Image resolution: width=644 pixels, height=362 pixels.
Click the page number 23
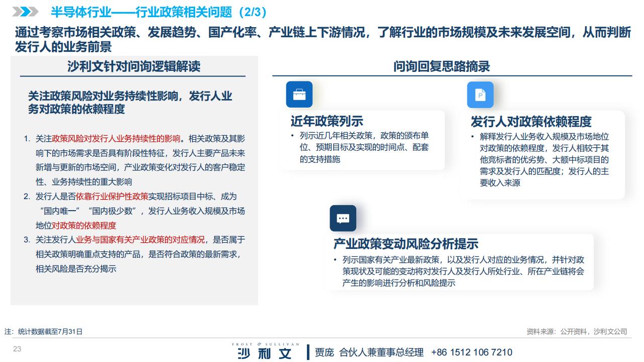click(x=17, y=349)
